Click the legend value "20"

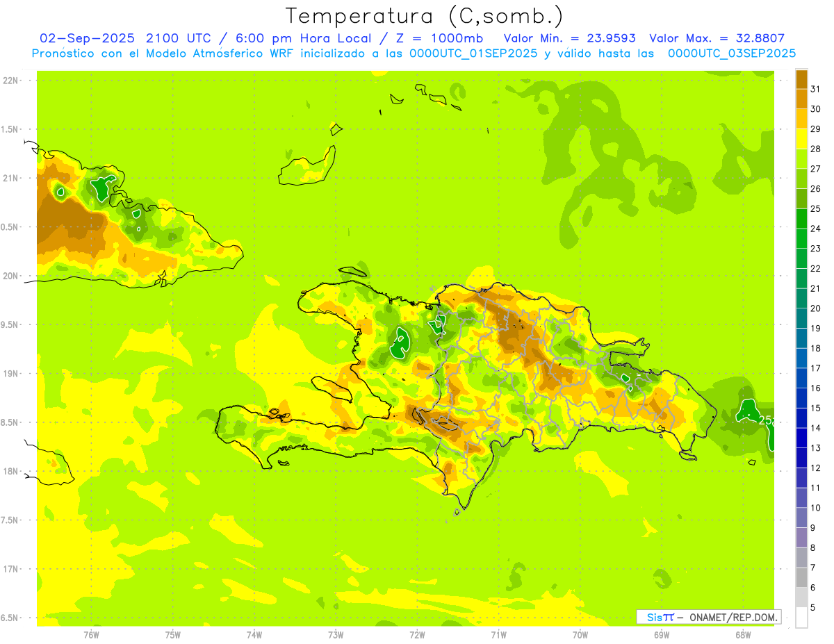[815, 308]
